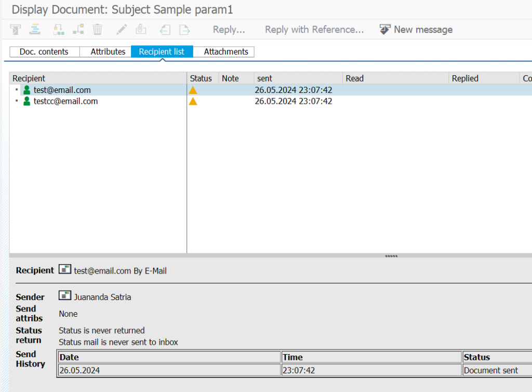This screenshot has height=392, width=532.
Task: Click the e-mail icon beside Juananda Satria
Action: (x=64, y=296)
